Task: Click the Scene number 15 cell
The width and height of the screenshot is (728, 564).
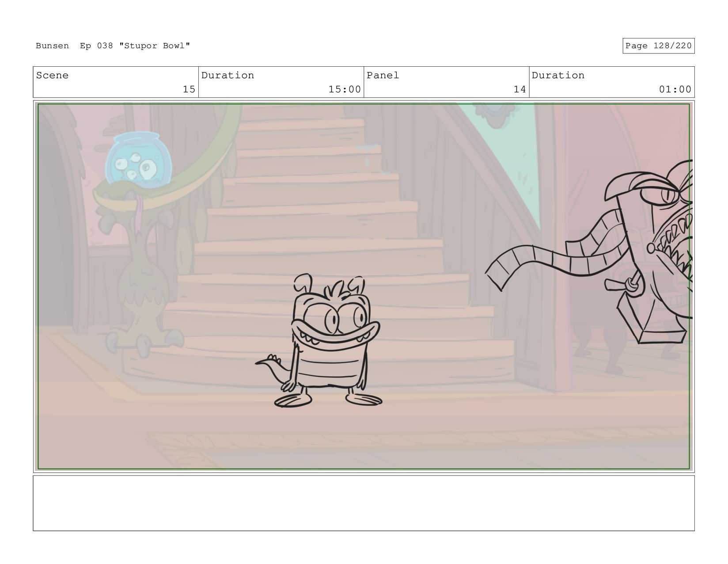Action: [116, 82]
